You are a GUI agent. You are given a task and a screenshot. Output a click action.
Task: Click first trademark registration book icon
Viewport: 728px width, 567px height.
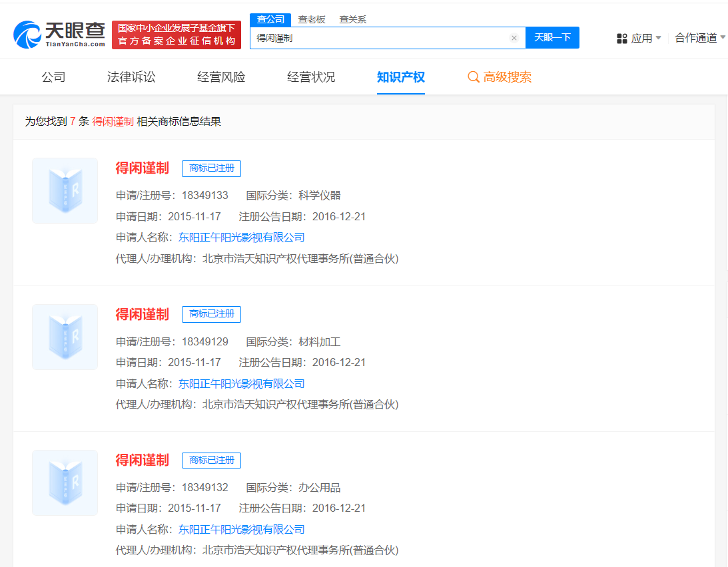click(65, 190)
